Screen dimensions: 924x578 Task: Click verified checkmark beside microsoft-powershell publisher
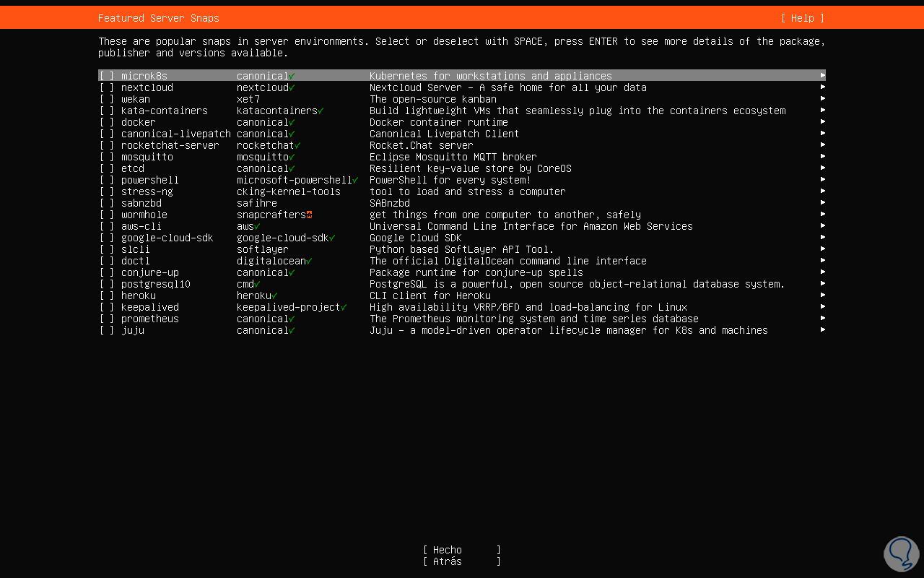click(355, 180)
